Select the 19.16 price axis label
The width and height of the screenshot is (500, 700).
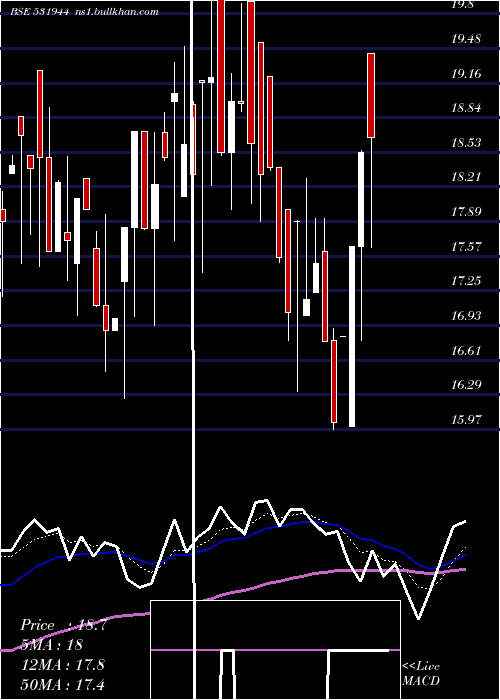466,74
